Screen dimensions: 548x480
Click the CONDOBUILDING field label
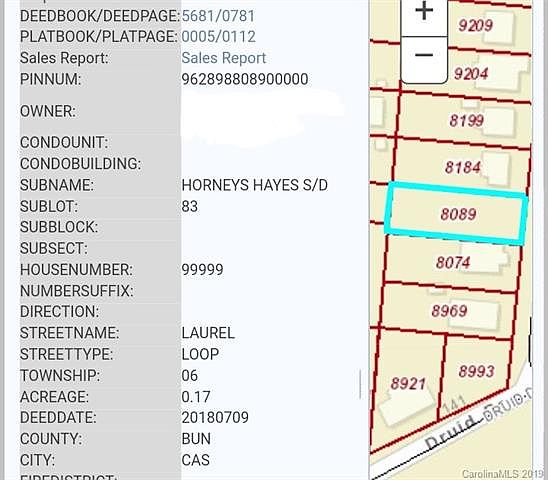pyautogui.click(x=80, y=164)
